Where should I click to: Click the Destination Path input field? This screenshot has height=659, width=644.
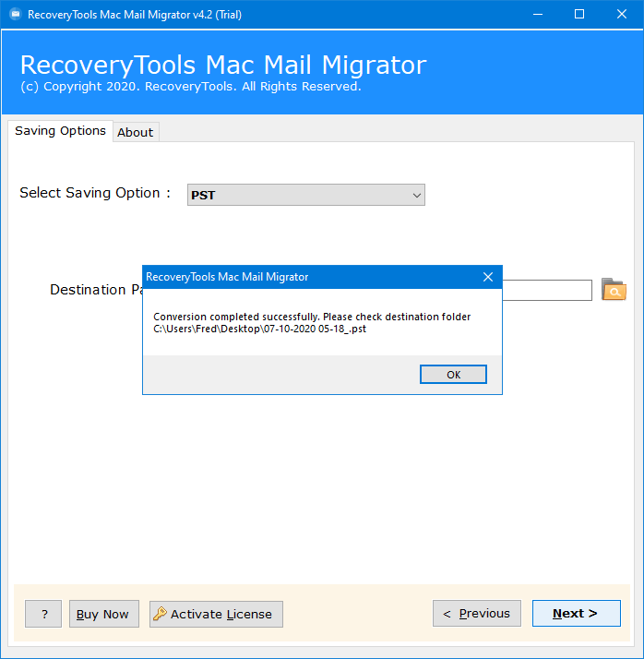546,291
